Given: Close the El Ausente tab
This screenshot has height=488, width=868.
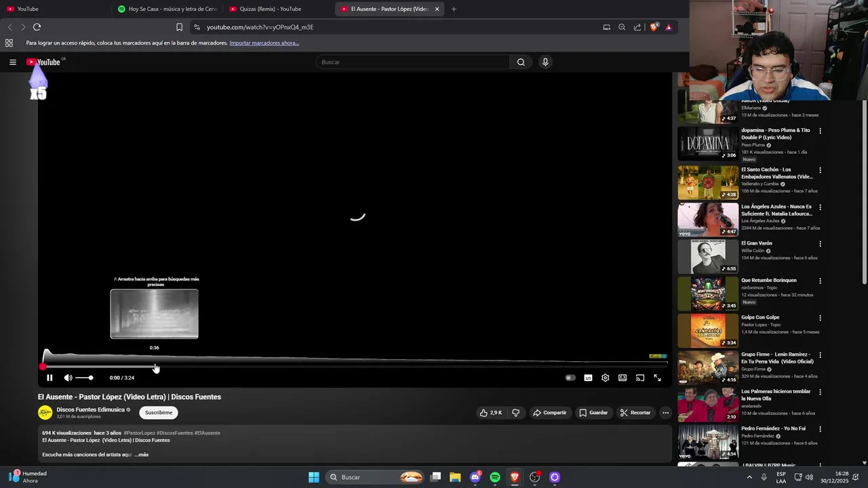Looking at the screenshot, I should coord(437,9).
